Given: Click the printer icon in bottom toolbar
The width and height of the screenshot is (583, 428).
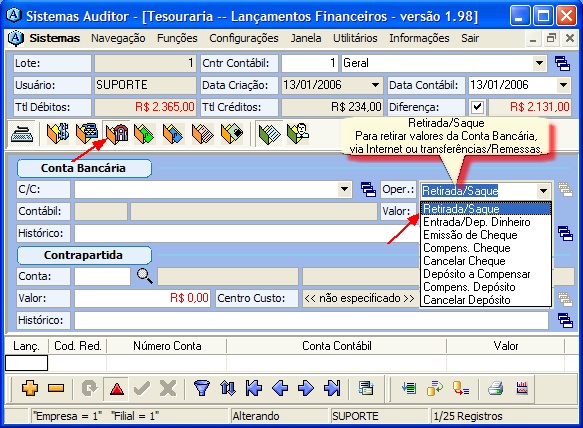Looking at the screenshot, I should click(x=496, y=389).
